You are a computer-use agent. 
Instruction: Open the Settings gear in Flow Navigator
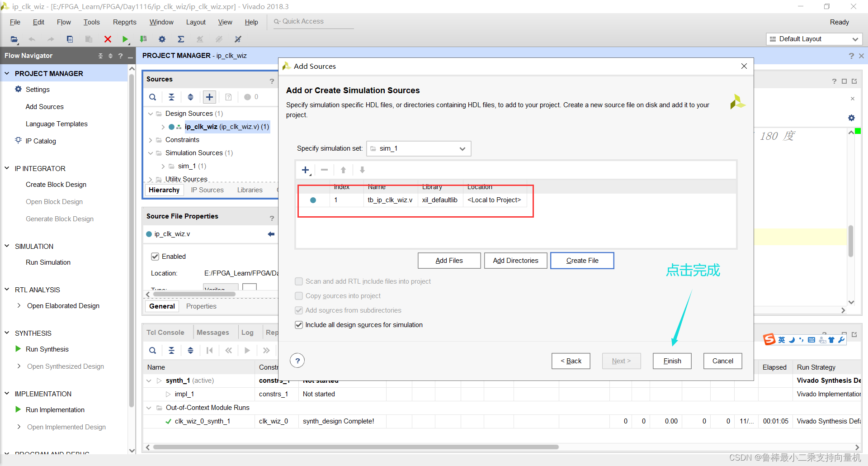(19, 89)
